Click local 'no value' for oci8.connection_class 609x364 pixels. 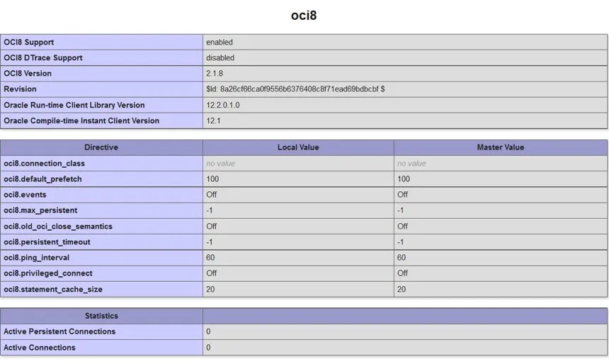221,163
